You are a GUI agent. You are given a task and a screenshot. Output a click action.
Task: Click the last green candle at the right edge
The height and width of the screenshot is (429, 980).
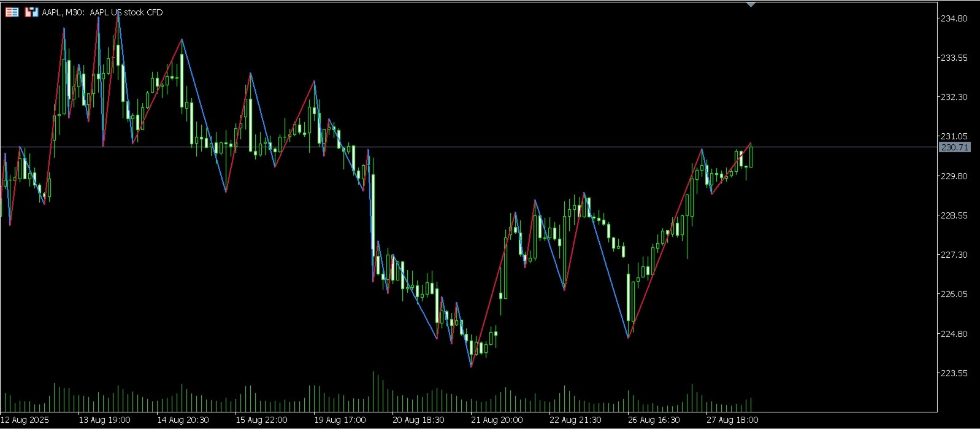(751, 156)
